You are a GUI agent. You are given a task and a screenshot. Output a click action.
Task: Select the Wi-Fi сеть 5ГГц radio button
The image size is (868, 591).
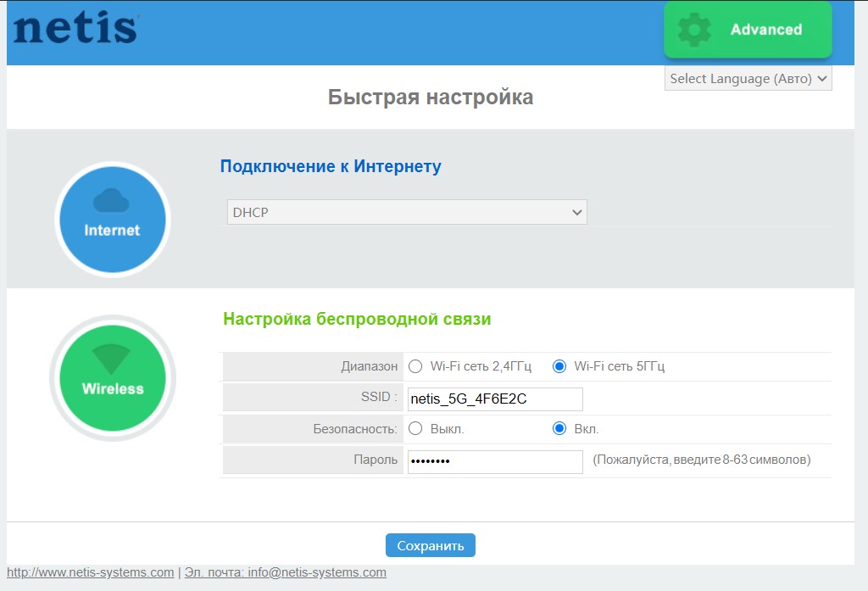[x=559, y=366]
